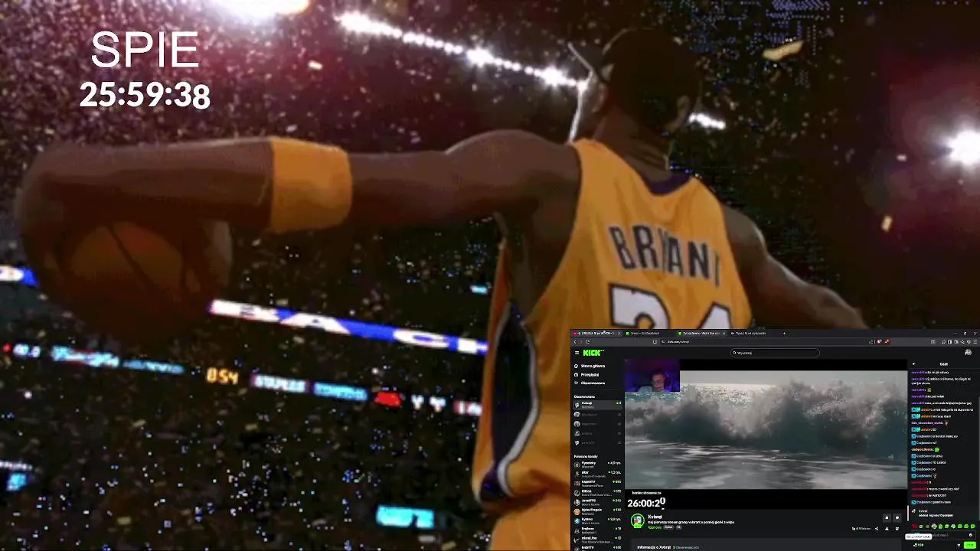Screen dimensions: 980x551
Task: Report stream with warning triangle icon
Action: coord(887,529)
